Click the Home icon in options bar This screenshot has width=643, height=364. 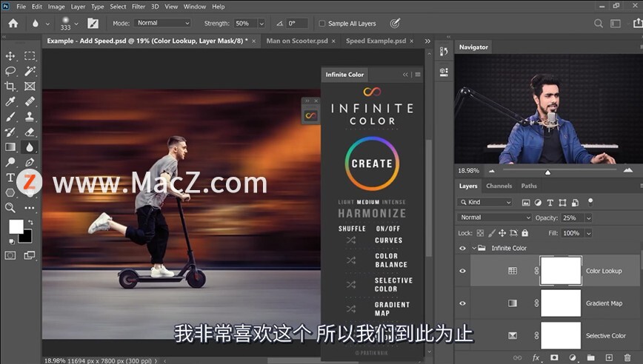pyautogui.click(x=13, y=24)
